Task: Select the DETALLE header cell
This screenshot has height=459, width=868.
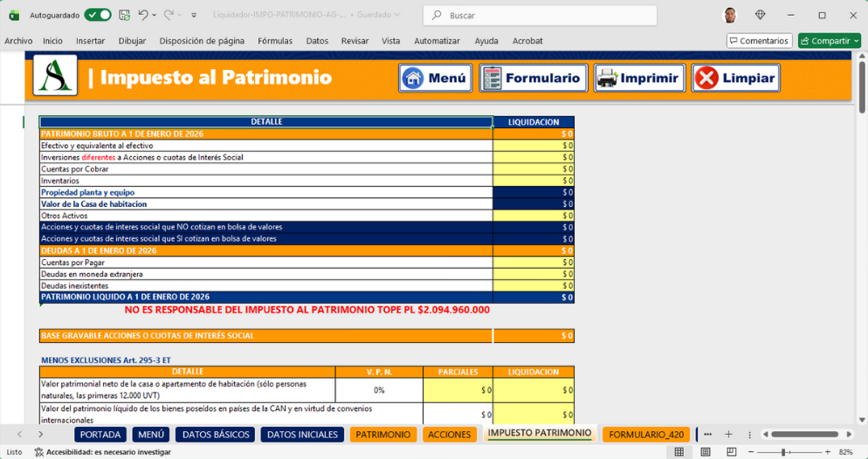Action: [x=266, y=121]
